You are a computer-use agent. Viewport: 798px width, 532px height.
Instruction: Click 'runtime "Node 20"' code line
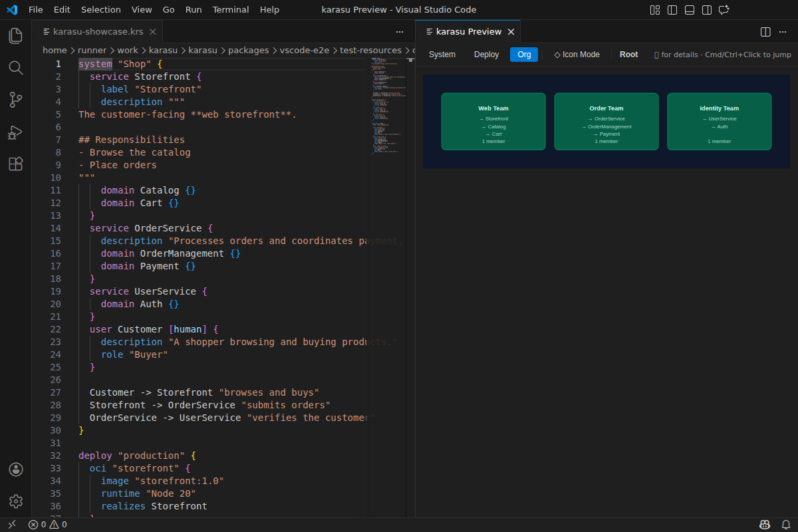tap(148, 493)
